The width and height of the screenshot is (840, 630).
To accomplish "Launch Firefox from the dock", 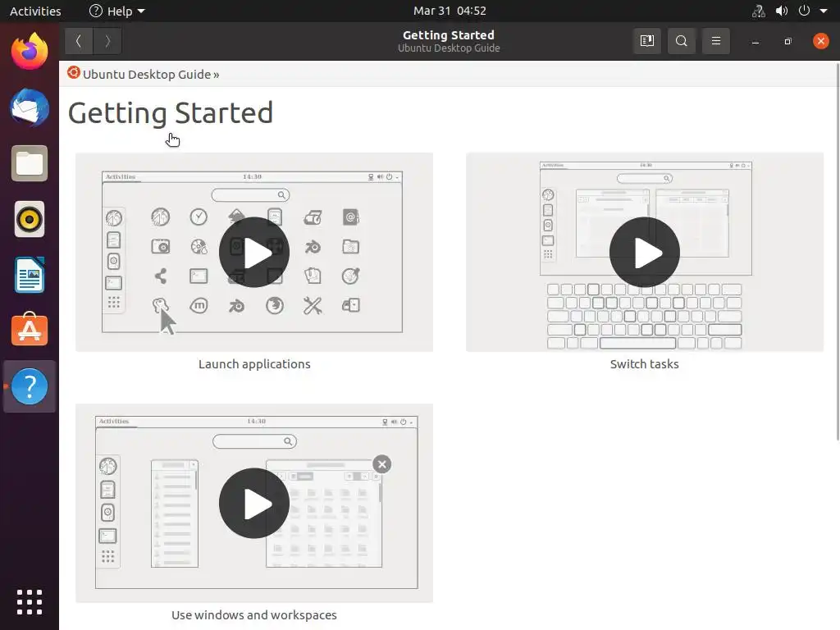I will point(30,52).
